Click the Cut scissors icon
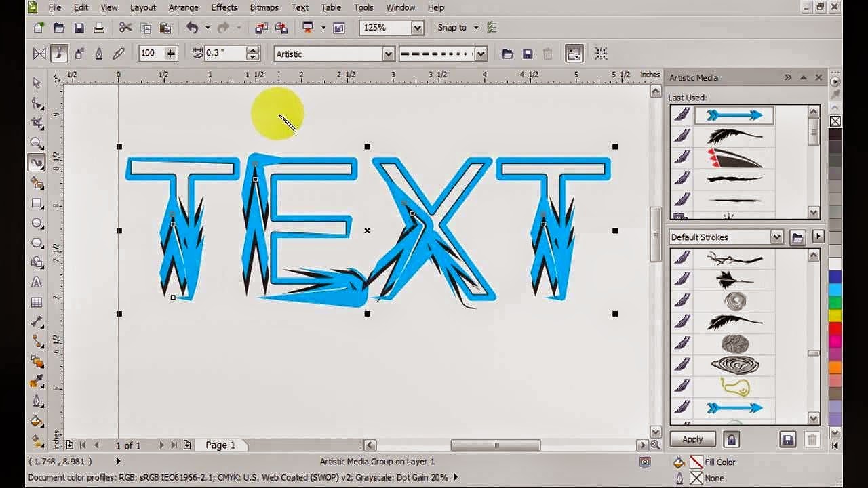Screen dimensions: 868x488 125,28
